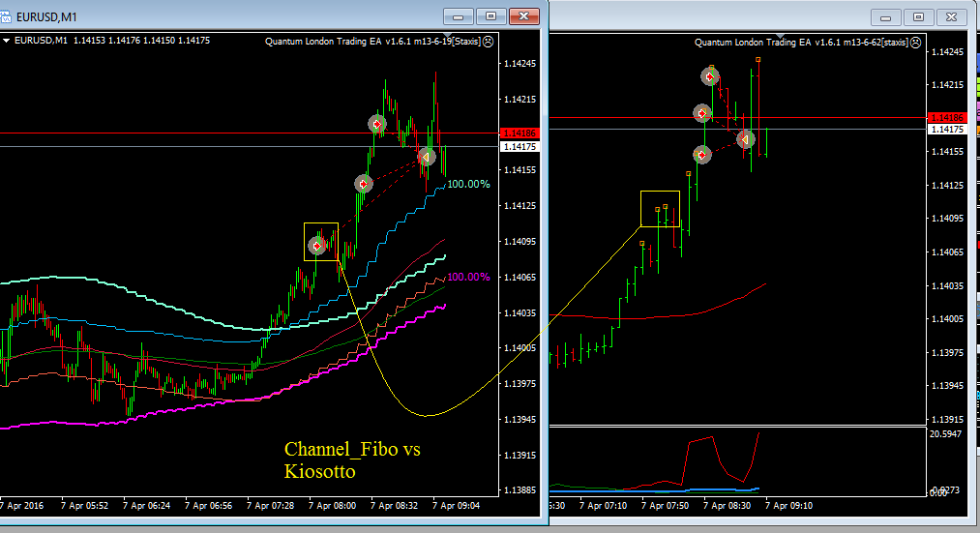Click the 1.14005 price level on right chart scale
This screenshot has width=980, height=533.
point(947,318)
